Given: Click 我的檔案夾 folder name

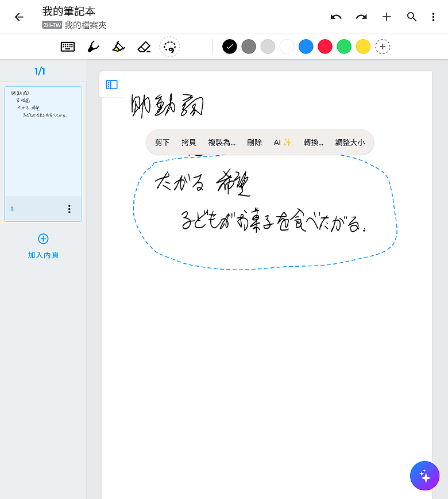Looking at the screenshot, I should 85,25.
